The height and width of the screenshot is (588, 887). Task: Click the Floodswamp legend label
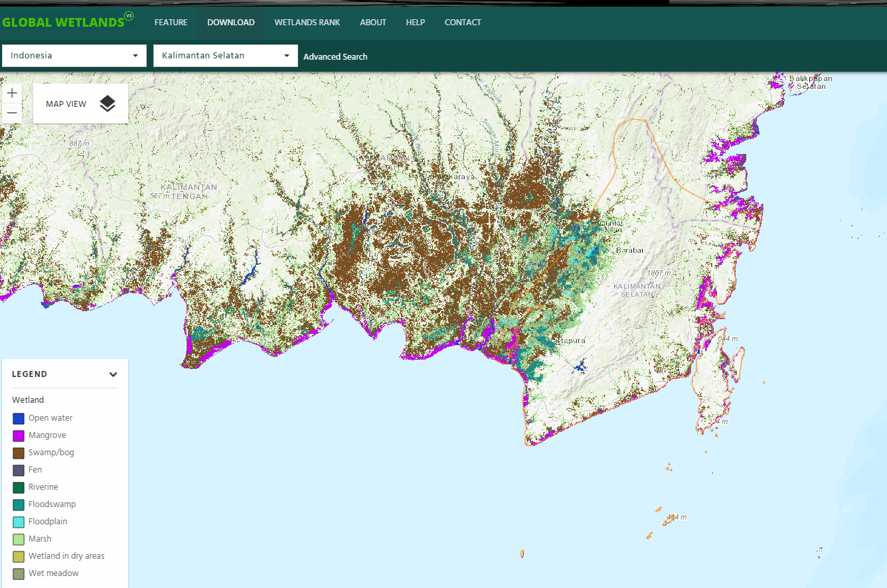coord(52,504)
